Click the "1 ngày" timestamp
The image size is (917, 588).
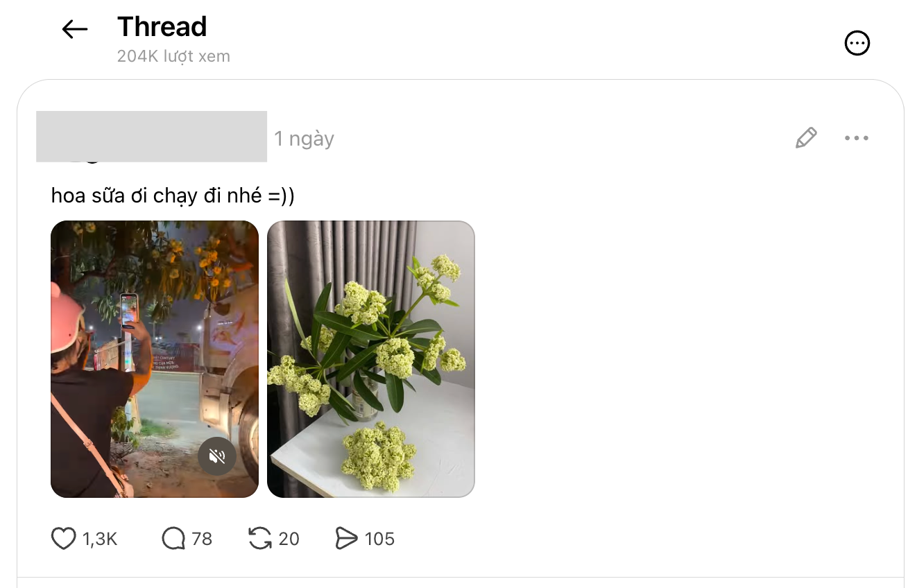tap(305, 139)
